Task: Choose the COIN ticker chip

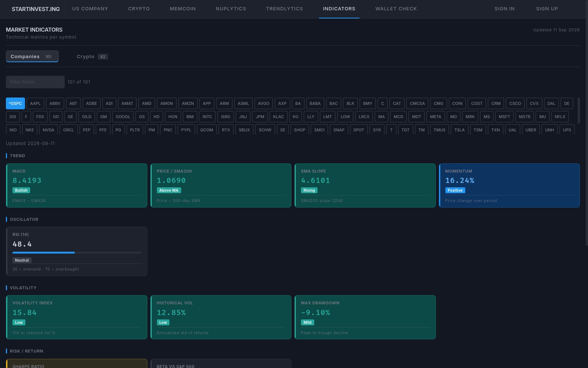Action: pyautogui.click(x=457, y=103)
